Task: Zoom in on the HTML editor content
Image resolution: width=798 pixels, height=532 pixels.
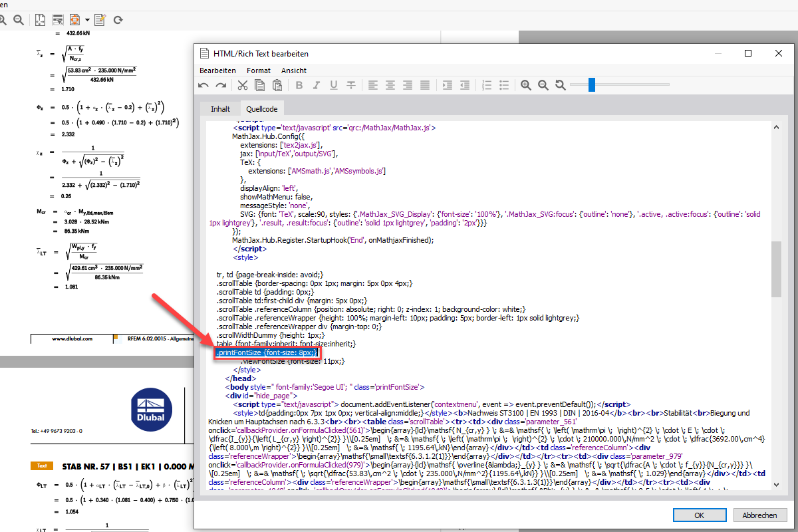Action: [x=526, y=85]
